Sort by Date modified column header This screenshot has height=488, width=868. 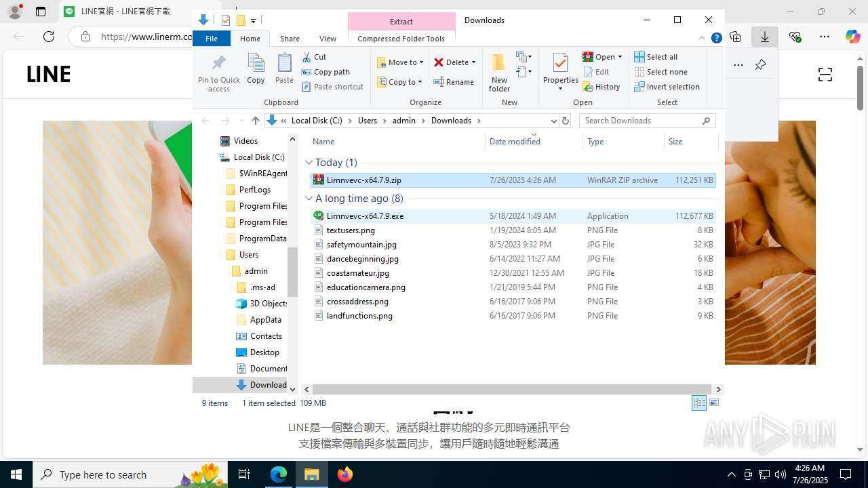tap(534, 142)
